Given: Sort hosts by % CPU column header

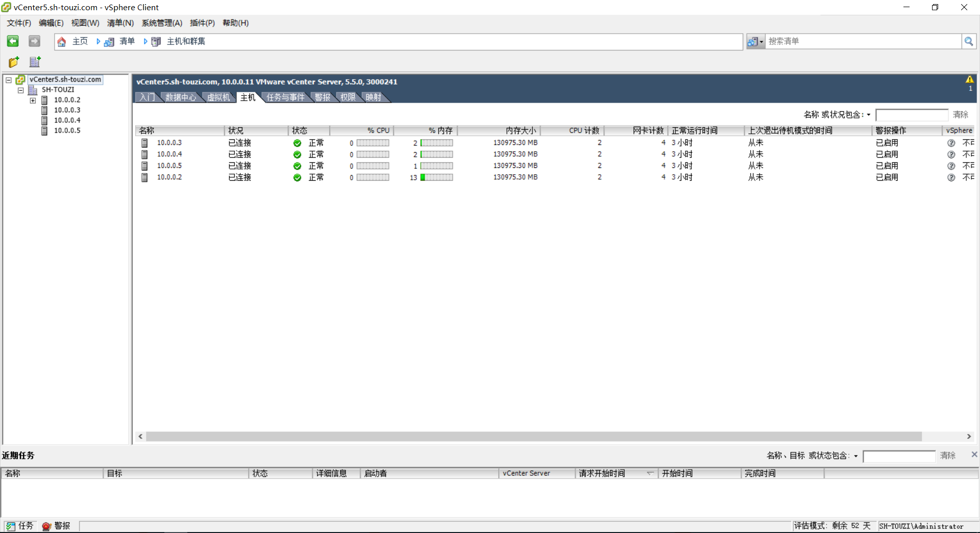Looking at the screenshot, I should (361, 131).
